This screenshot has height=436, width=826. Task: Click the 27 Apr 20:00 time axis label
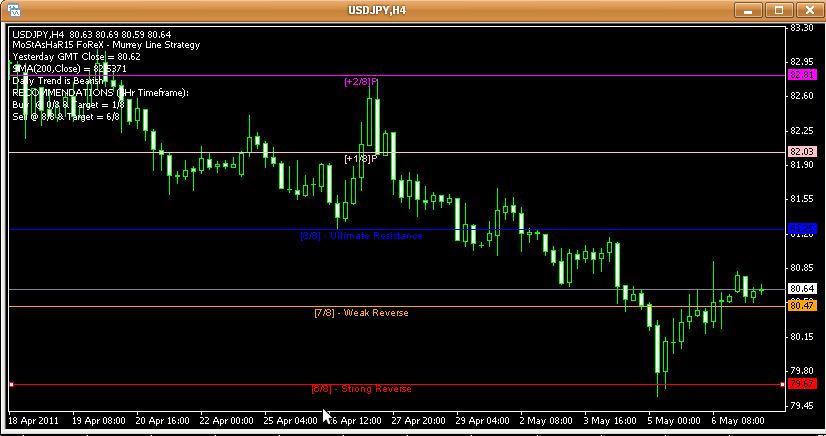[x=419, y=421]
